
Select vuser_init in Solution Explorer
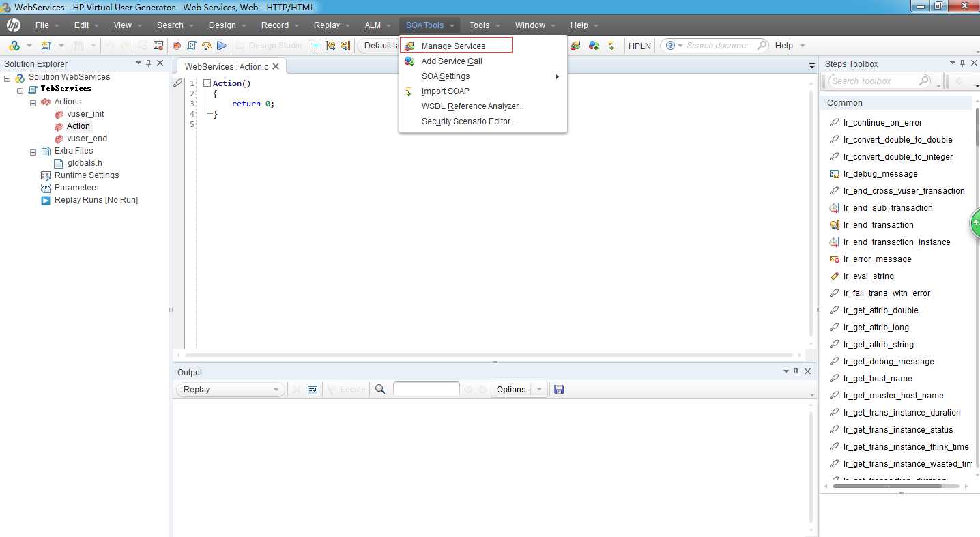click(x=85, y=114)
